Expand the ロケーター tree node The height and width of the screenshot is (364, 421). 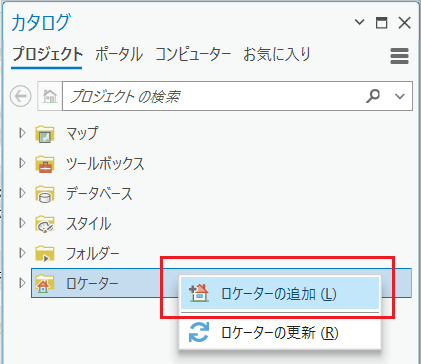22,283
